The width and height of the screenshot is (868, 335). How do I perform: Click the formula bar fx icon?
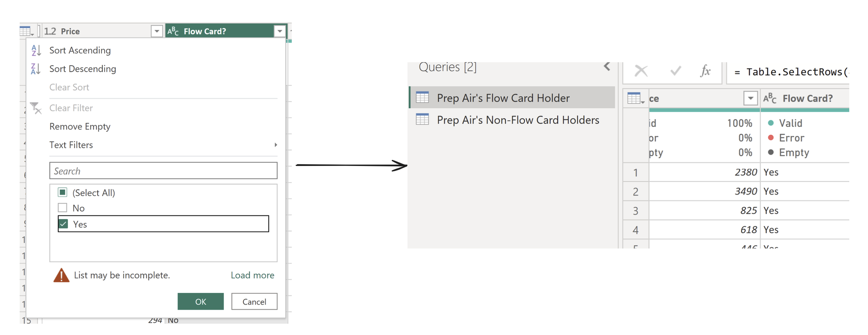tap(705, 71)
